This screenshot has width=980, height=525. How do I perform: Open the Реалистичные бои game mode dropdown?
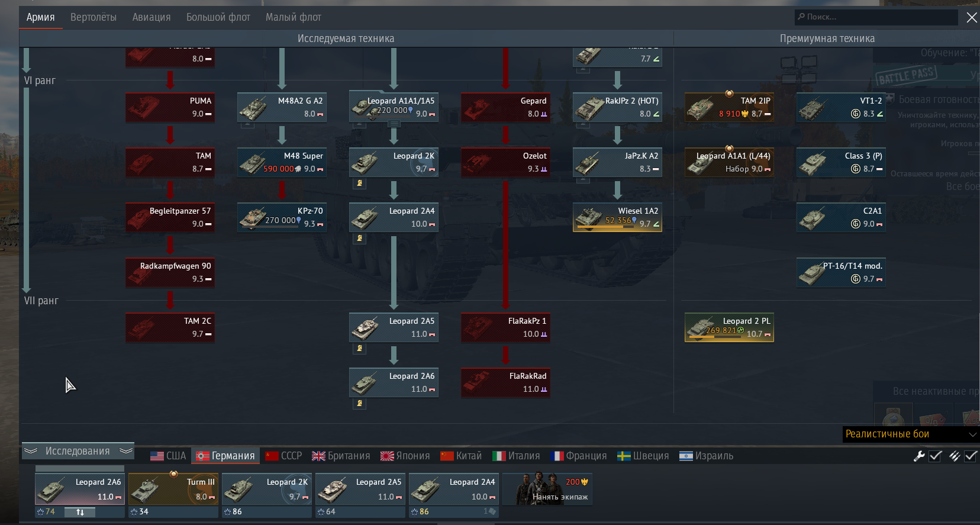(910, 434)
